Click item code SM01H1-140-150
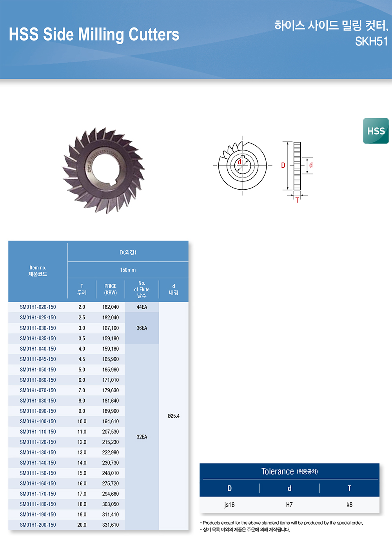The width and height of the screenshot is (392, 538). point(38,463)
